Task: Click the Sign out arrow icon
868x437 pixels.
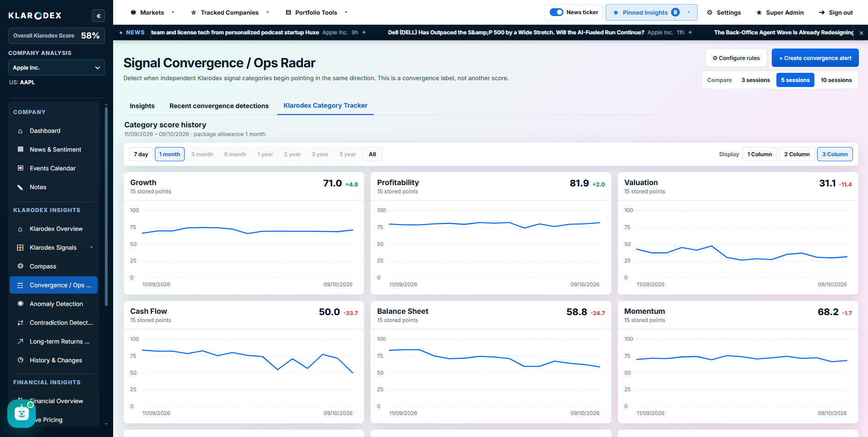Action: [822, 12]
